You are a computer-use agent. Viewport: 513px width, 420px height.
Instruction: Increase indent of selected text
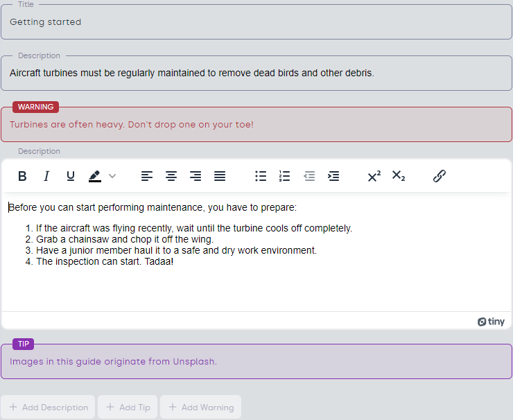(x=333, y=176)
